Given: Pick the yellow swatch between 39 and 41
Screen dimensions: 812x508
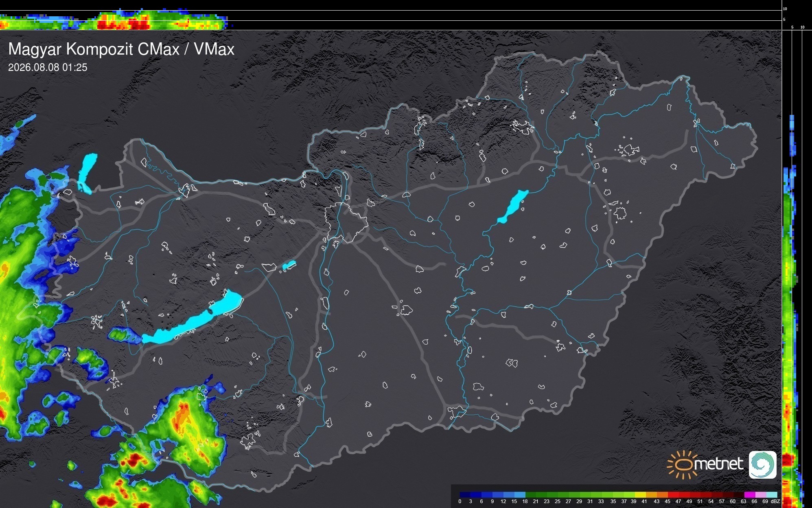Looking at the screenshot, I should (640, 495).
